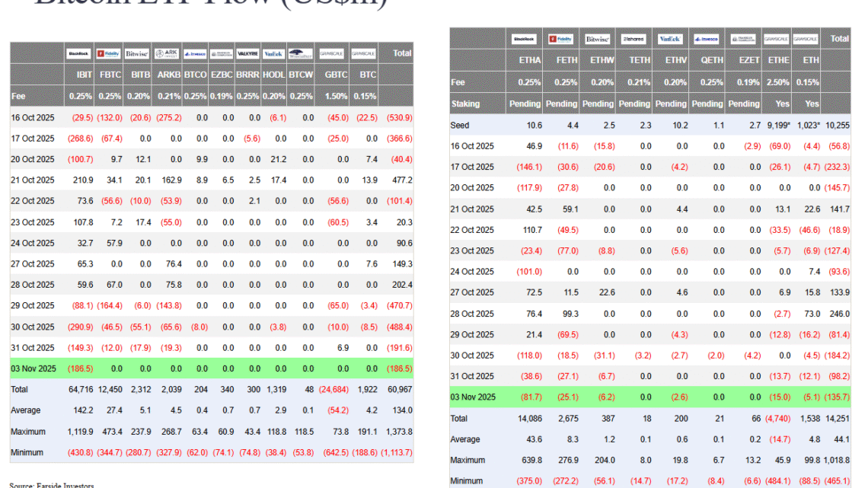Select the highlighted 03 Nov 2025 row in the IBIT table

(x=33, y=368)
